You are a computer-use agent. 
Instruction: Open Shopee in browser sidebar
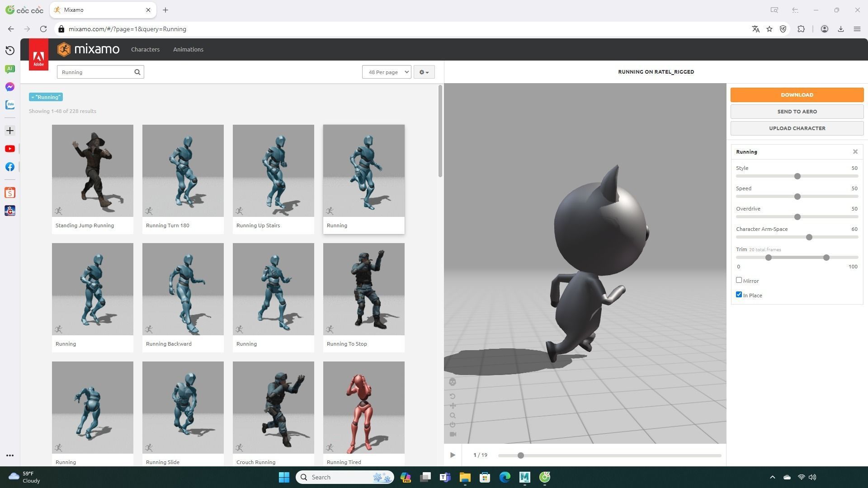[10, 193]
